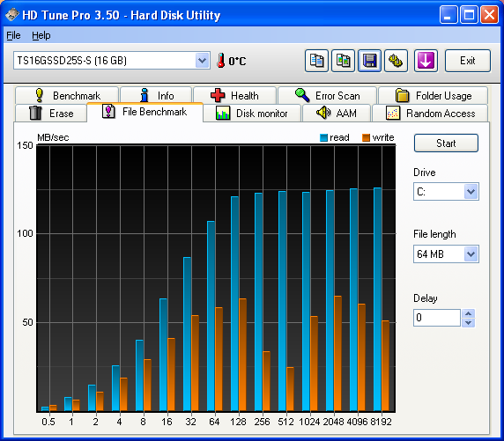Start the file benchmark test
The image size is (504, 441).
tap(446, 143)
